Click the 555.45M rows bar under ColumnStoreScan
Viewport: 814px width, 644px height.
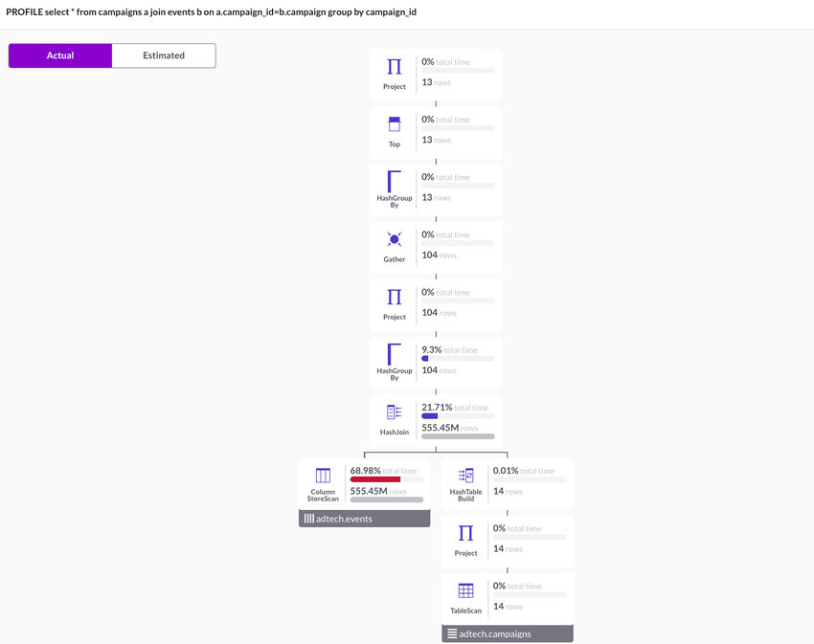click(387, 500)
